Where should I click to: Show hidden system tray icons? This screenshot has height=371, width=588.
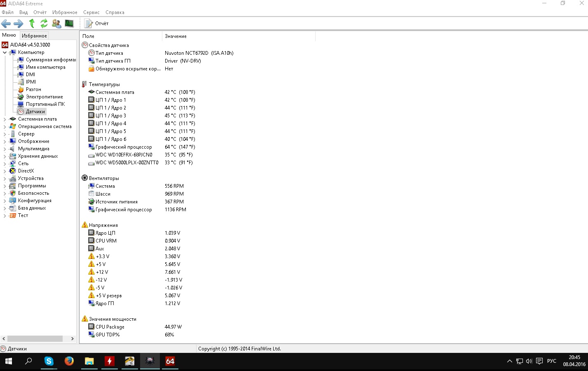pos(510,362)
